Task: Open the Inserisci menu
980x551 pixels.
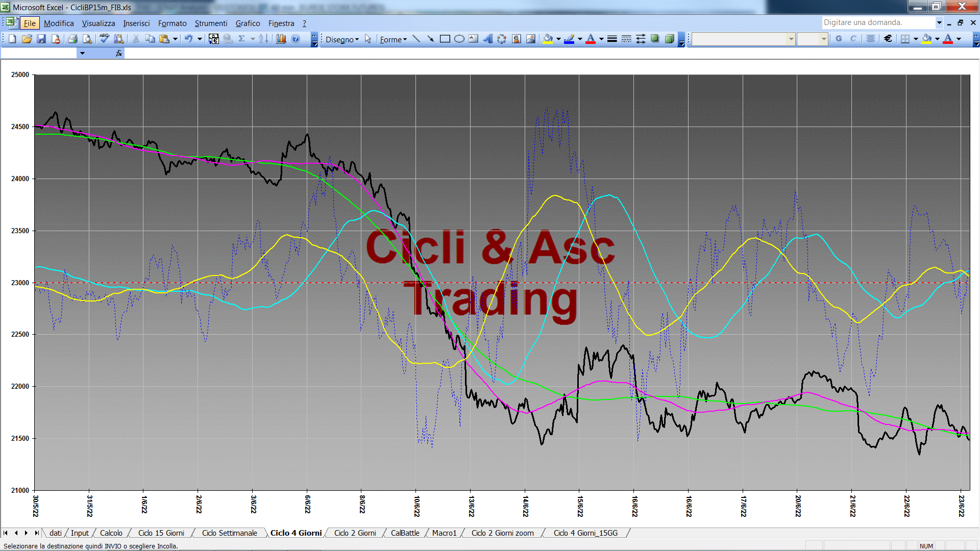Action: coord(136,23)
